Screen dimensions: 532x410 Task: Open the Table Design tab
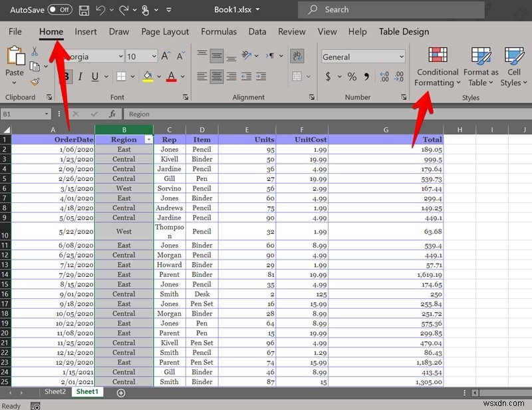pos(404,31)
